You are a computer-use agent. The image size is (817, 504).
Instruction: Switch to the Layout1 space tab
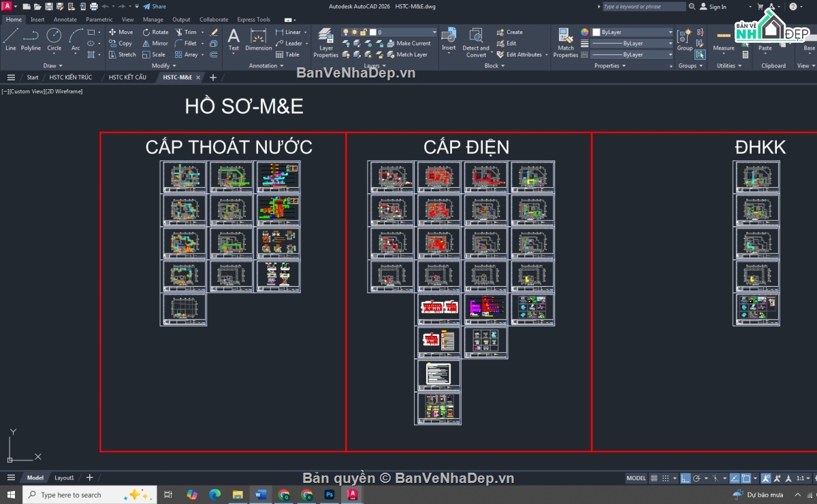coord(64,477)
